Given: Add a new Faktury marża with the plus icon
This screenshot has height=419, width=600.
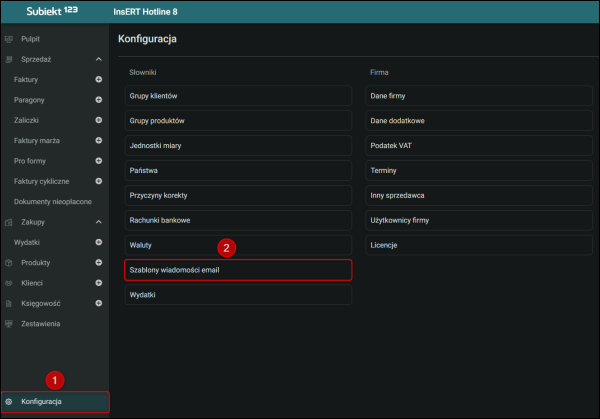Looking at the screenshot, I should coord(98,140).
